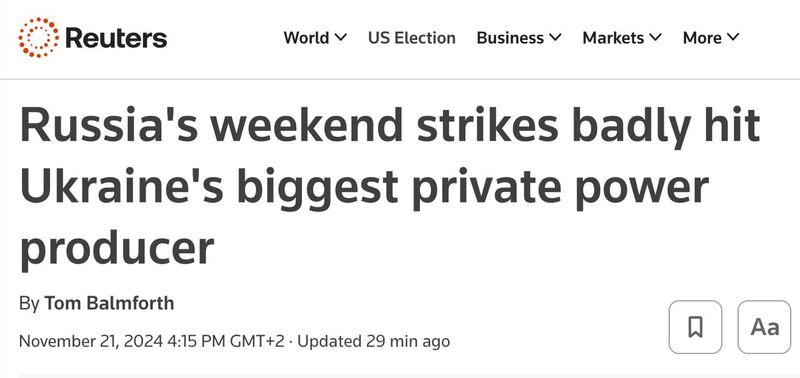Select Markets in the navigation bar
800x378 pixels.
(613, 38)
